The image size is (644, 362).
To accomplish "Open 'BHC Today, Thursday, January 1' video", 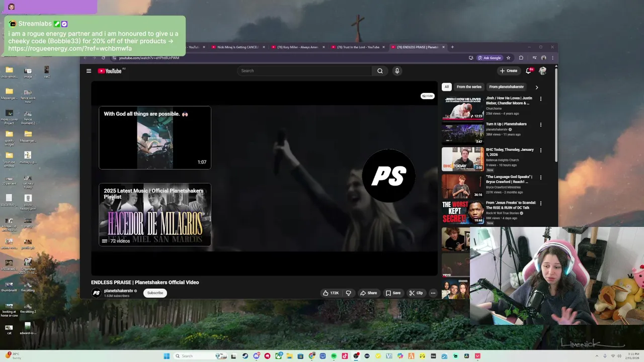I will pos(463,159).
